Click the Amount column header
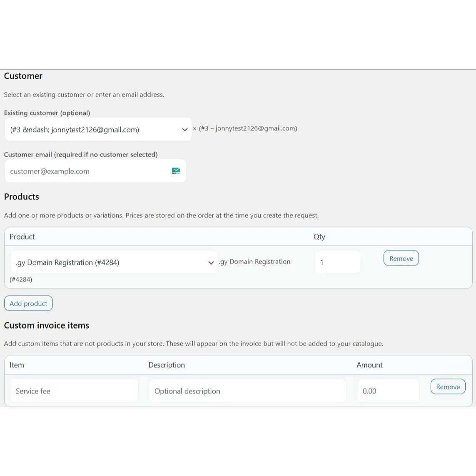 pyautogui.click(x=369, y=365)
